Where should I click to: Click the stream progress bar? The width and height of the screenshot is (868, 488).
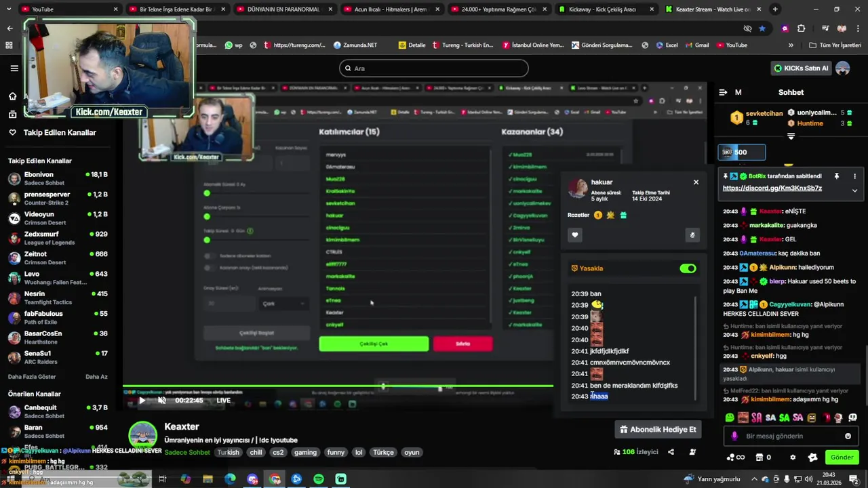(x=338, y=386)
